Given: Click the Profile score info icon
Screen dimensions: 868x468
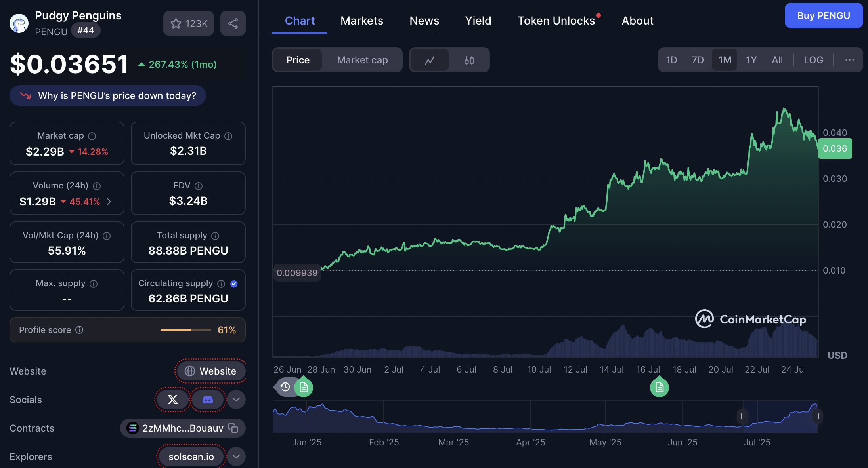Looking at the screenshot, I should pyautogui.click(x=79, y=330).
